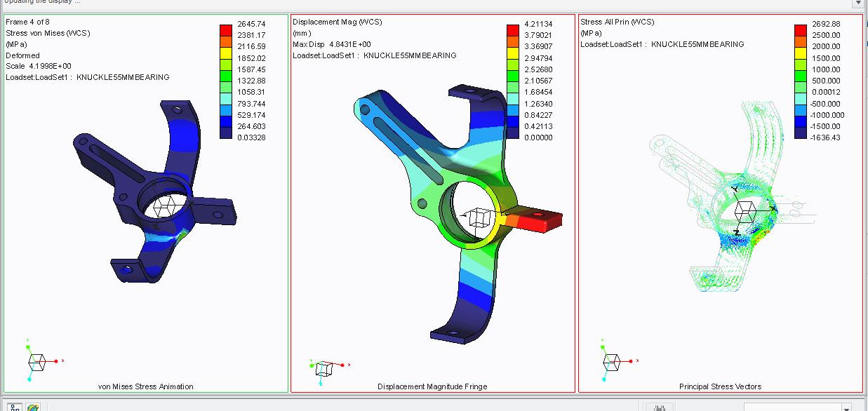Click the Loadset label in principal stress panel

click(662, 44)
